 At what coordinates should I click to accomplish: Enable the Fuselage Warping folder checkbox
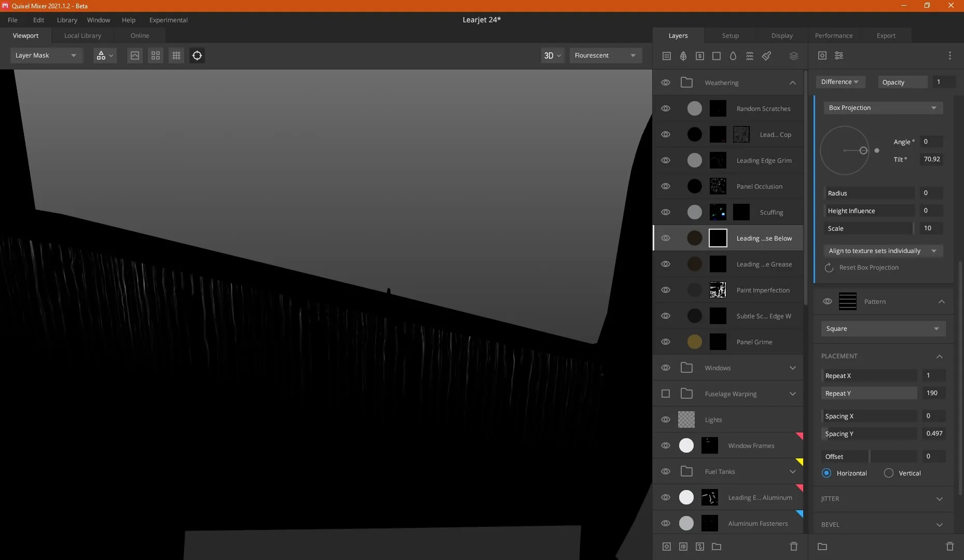tap(666, 394)
